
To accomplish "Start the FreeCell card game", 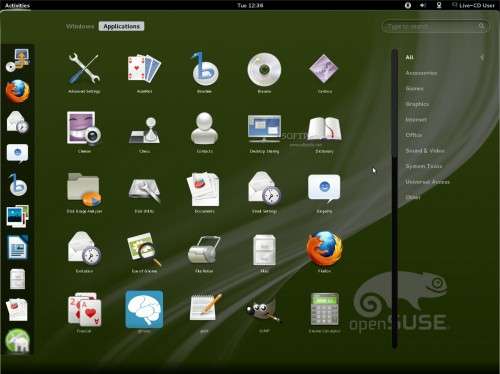I will [84, 309].
